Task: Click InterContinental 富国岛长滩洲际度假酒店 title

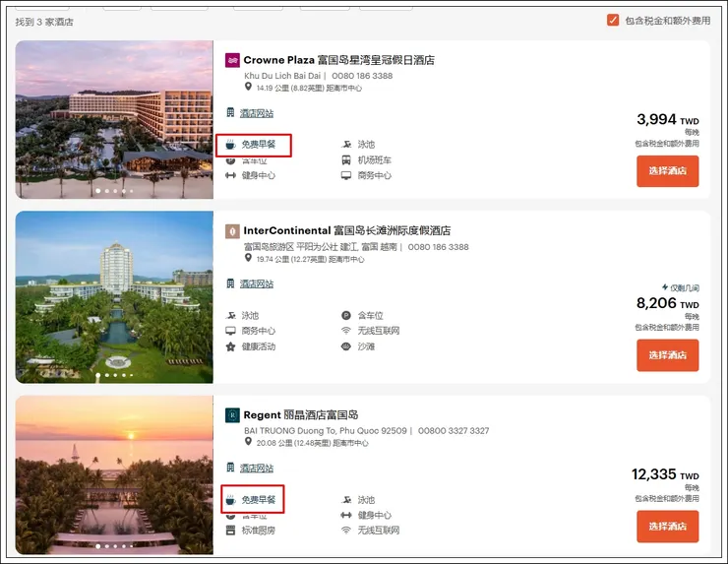Action: (347, 230)
